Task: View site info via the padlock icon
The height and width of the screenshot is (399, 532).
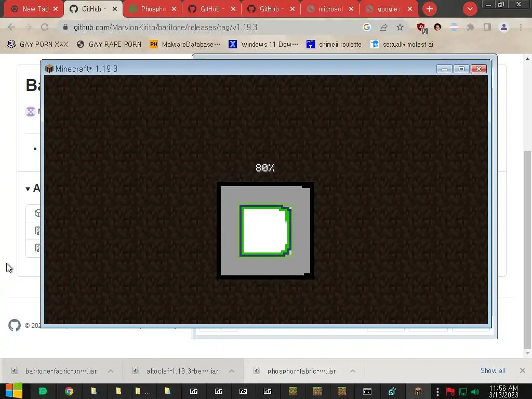Action: click(x=65, y=27)
